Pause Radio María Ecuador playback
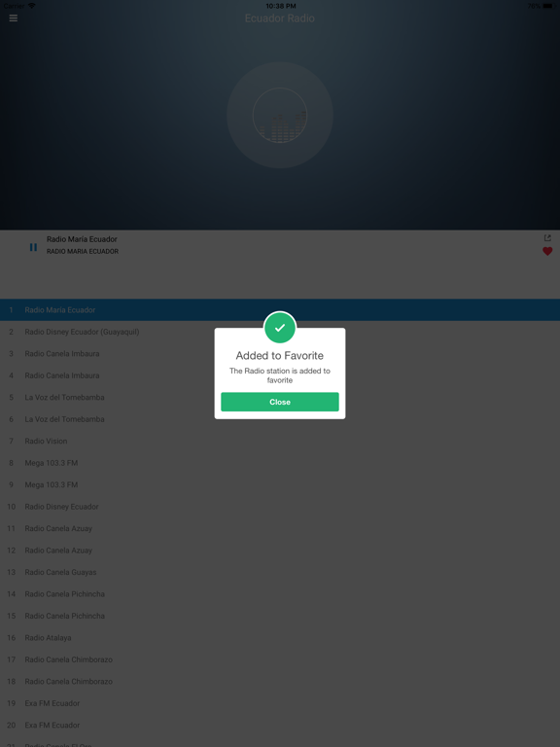This screenshot has height=747, width=560. click(33, 247)
